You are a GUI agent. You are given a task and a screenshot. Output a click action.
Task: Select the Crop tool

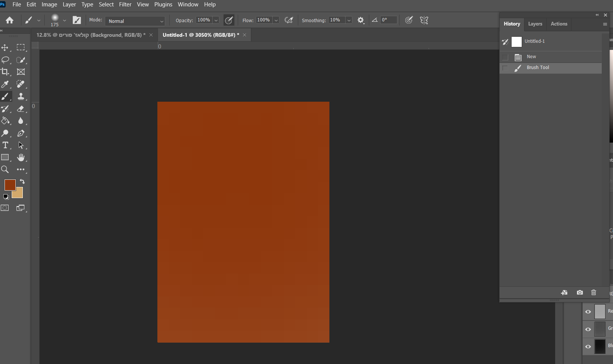pyautogui.click(x=5, y=72)
